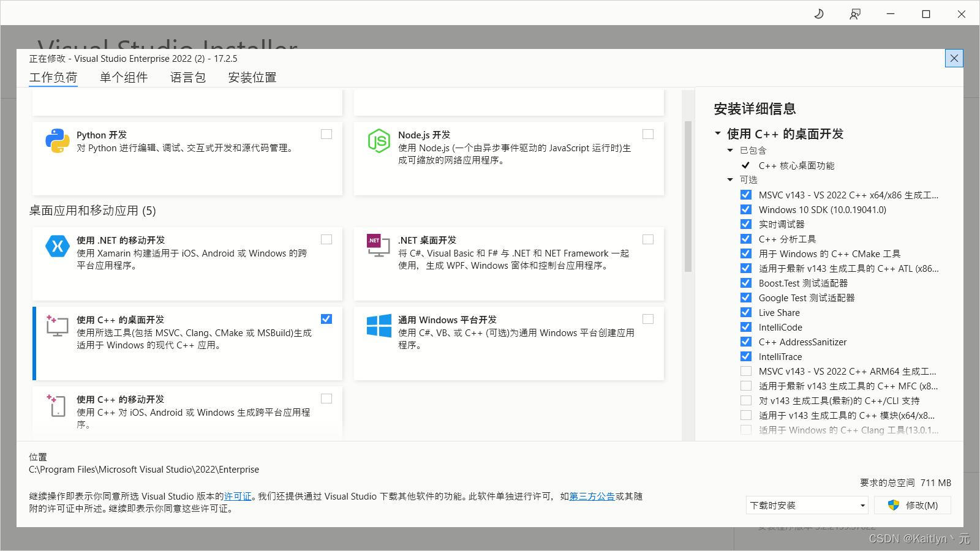
Task: Uncheck Google Test 测试适配器
Action: (745, 298)
